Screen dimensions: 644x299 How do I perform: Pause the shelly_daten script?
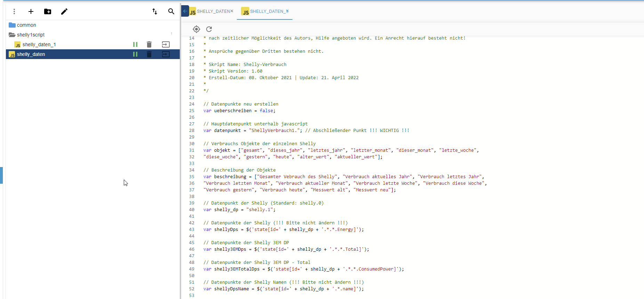click(135, 54)
